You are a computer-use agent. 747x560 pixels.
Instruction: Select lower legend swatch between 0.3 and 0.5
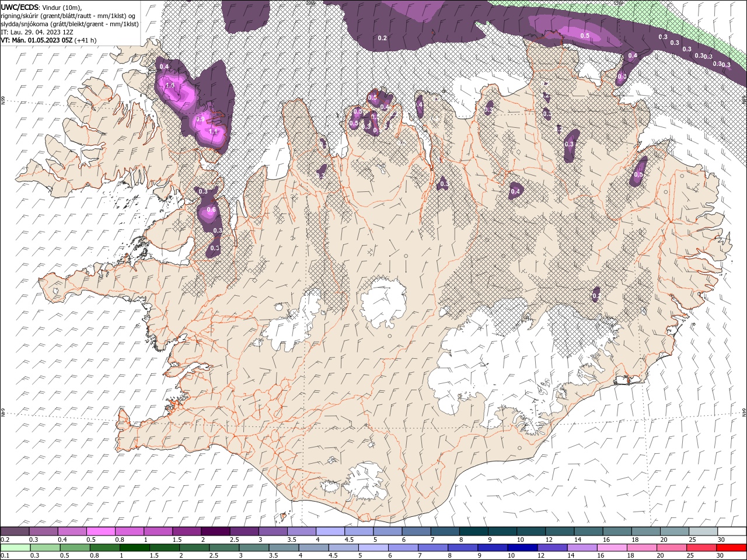(45, 547)
